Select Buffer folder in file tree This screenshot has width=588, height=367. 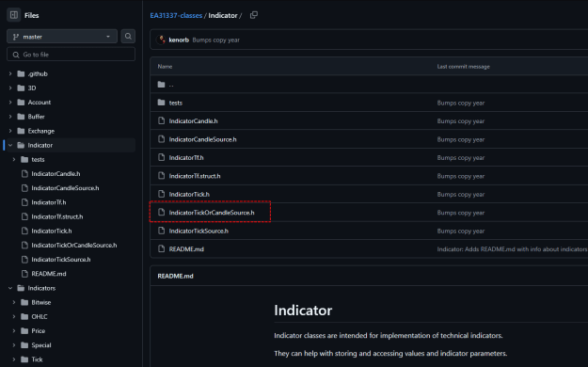pos(36,117)
